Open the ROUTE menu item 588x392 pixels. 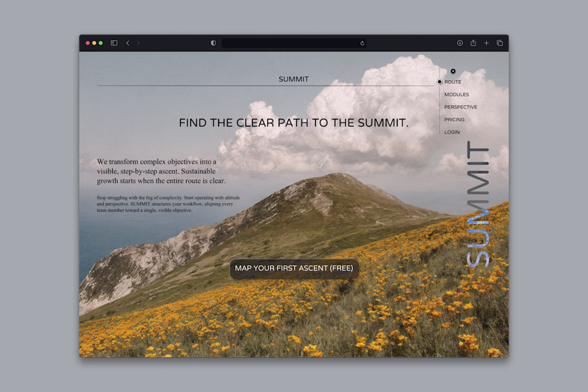point(453,82)
